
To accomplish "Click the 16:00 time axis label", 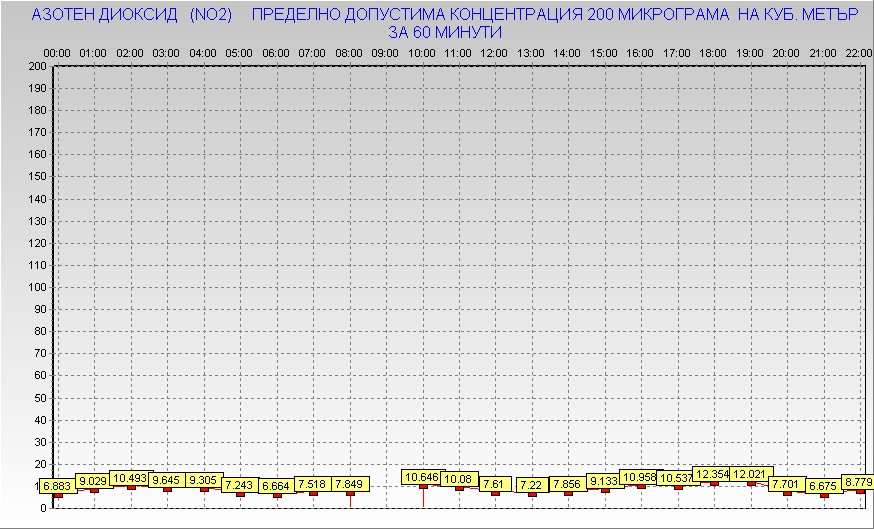I will pos(640,52).
